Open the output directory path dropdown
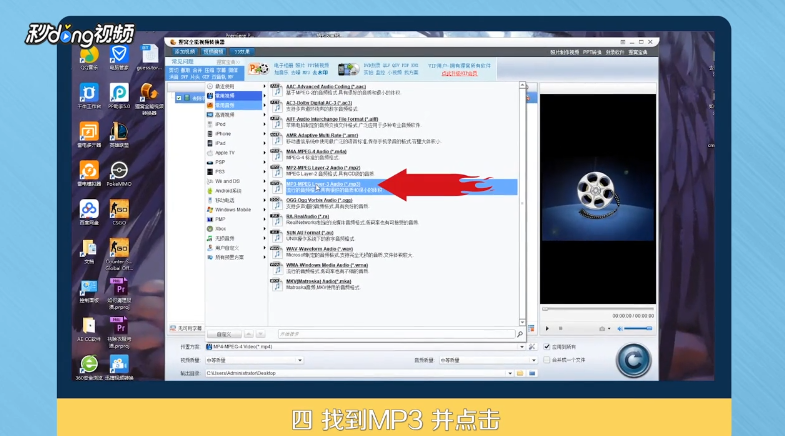The image size is (785, 436). [510, 373]
